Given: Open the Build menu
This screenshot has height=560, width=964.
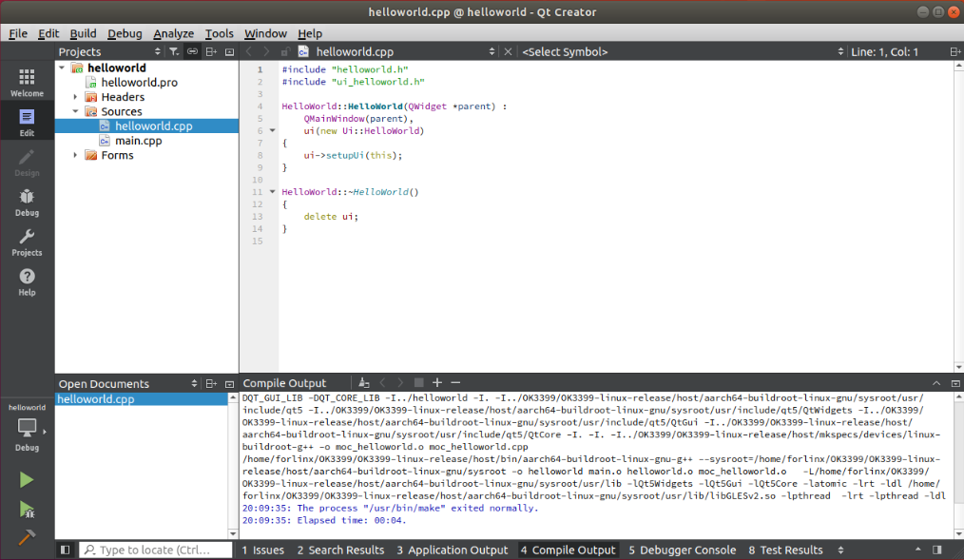Looking at the screenshot, I should (x=83, y=33).
